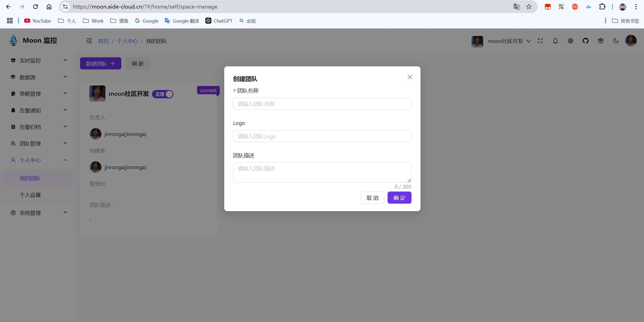644x322 pixels.
Task: Click the Moon 监控 home icon
Action: tap(14, 41)
